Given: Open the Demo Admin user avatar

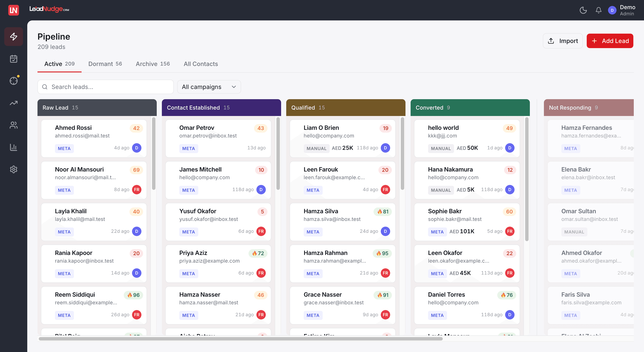Looking at the screenshot, I should [x=612, y=10].
